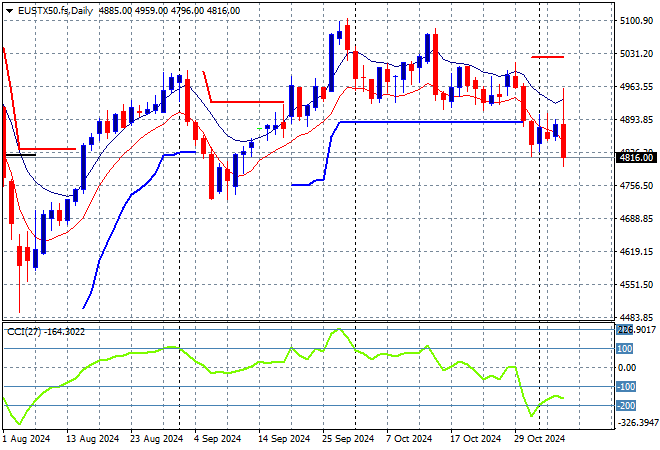Click the 4963.95 price axis label
The height and width of the screenshot is (450, 660).
click(634, 87)
